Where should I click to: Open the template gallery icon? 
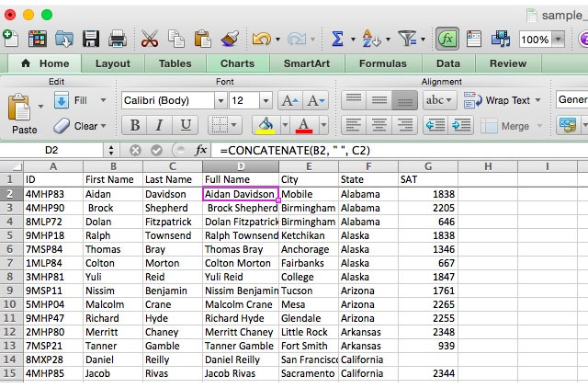coord(38,39)
